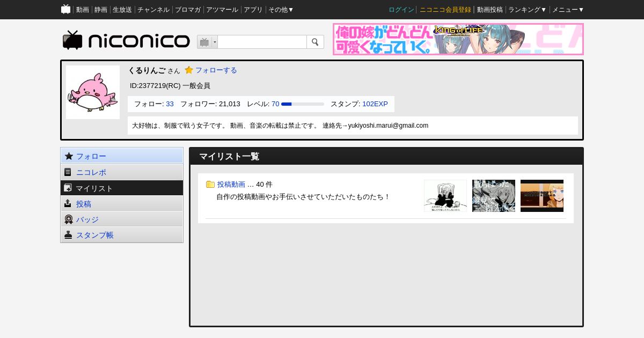The image size is (644, 338).
Task: Click the username くるりんご
Action: [x=147, y=70]
